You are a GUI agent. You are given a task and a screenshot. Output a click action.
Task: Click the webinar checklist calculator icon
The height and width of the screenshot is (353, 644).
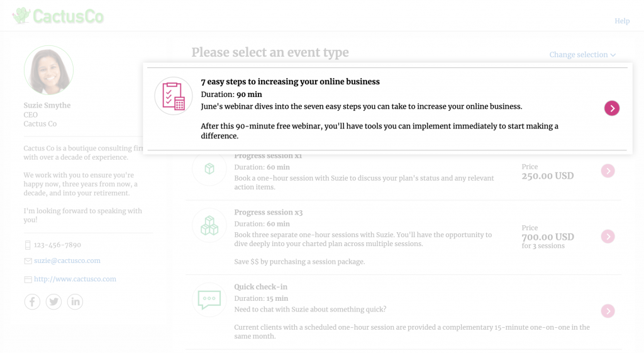(173, 96)
